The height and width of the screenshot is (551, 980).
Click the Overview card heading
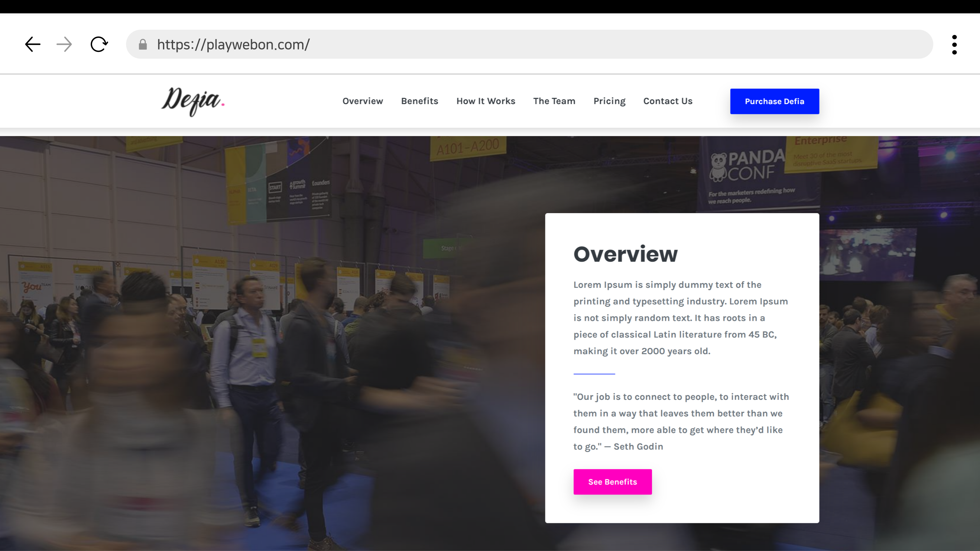(625, 254)
